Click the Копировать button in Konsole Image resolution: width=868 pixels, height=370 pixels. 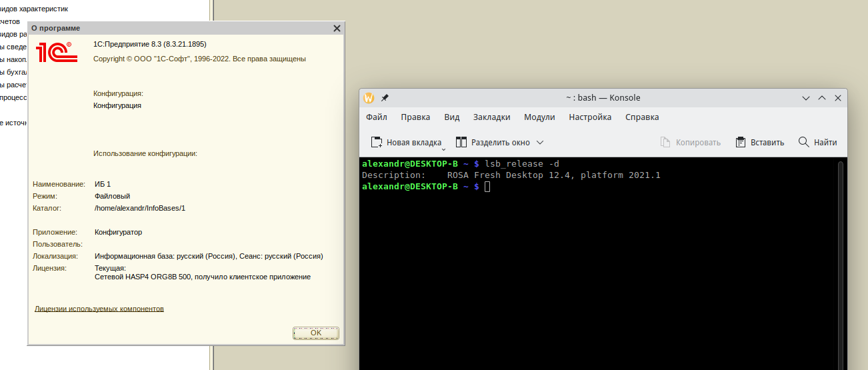pos(690,142)
